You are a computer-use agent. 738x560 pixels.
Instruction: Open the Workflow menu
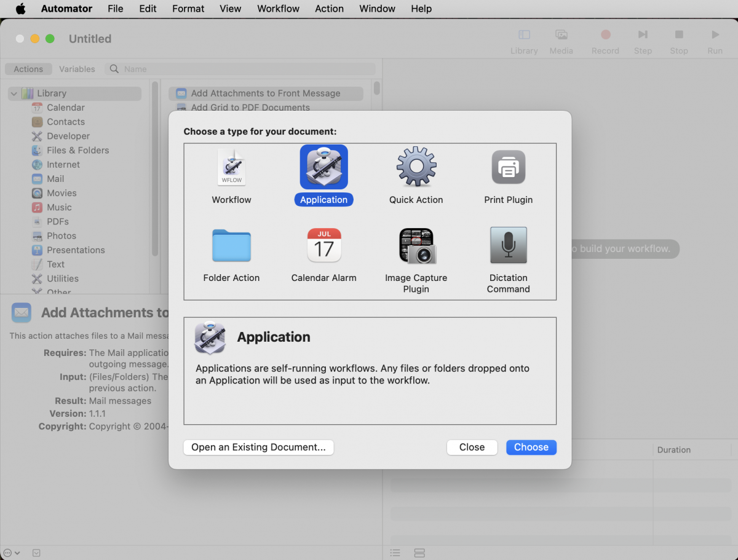coord(278,9)
